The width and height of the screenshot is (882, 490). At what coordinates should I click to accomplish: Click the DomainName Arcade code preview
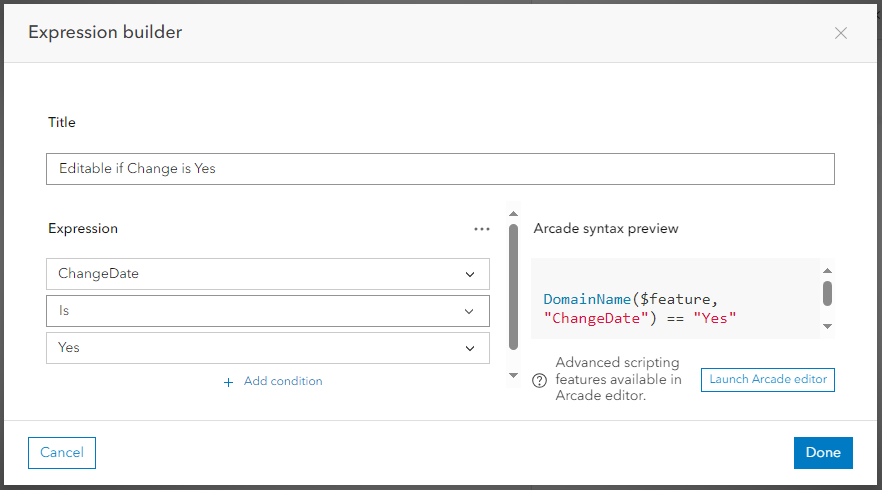click(x=640, y=308)
